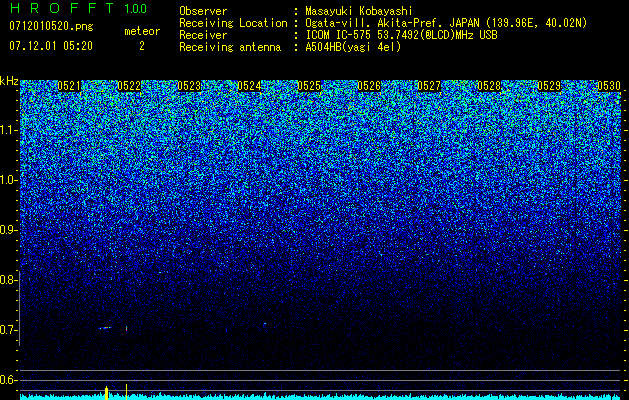Click the kHz axis unit label

[x=9, y=81]
